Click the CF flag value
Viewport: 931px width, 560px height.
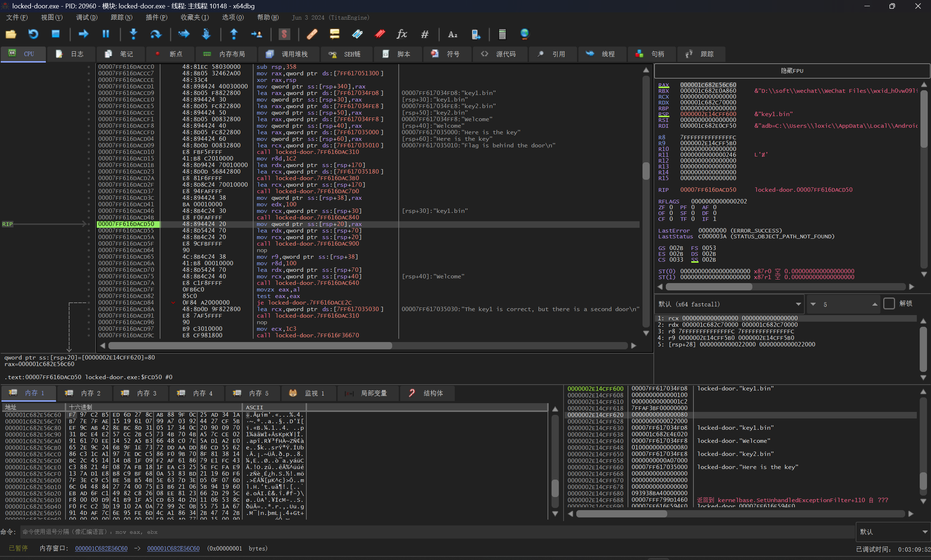tap(671, 219)
